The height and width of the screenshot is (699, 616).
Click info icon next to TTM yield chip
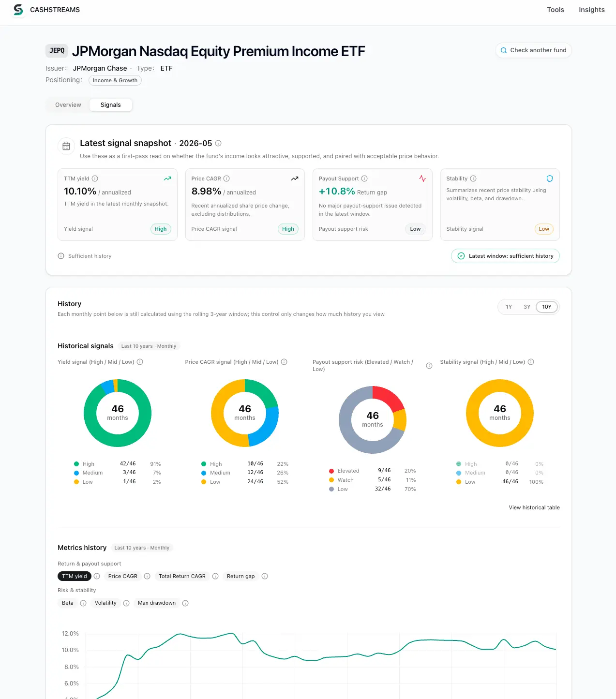[97, 576]
